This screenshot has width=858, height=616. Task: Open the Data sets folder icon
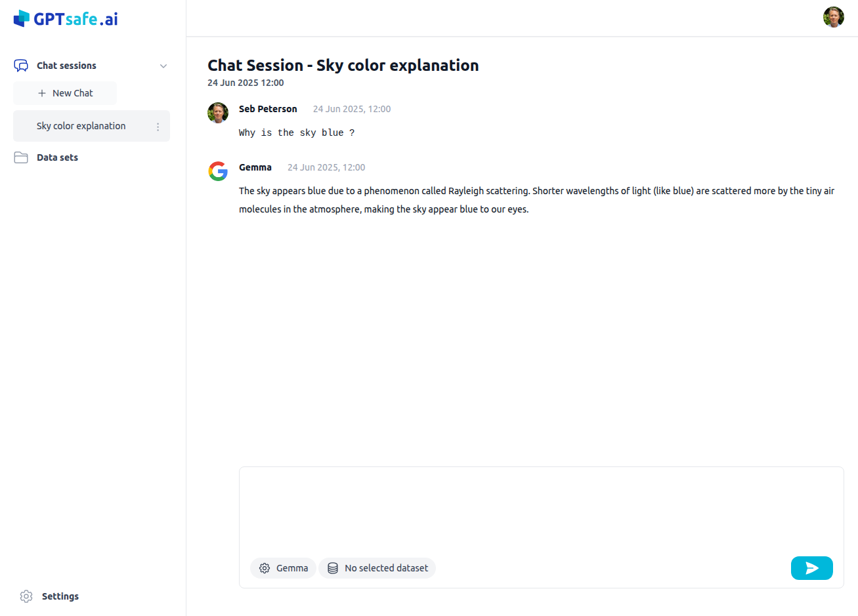coord(20,157)
